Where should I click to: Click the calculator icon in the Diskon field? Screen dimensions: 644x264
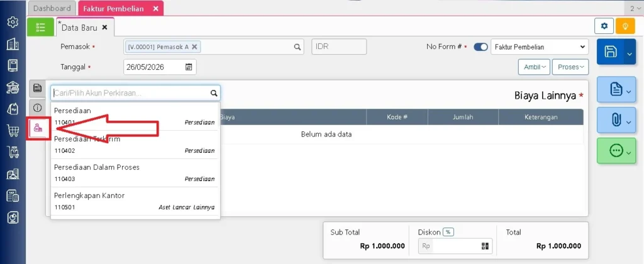coord(485,246)
